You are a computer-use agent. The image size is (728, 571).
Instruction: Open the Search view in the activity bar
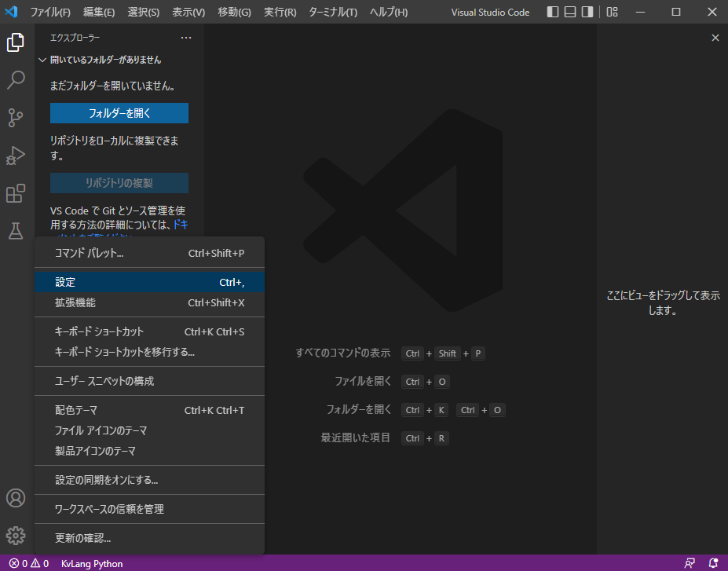(x=16, y=80)
